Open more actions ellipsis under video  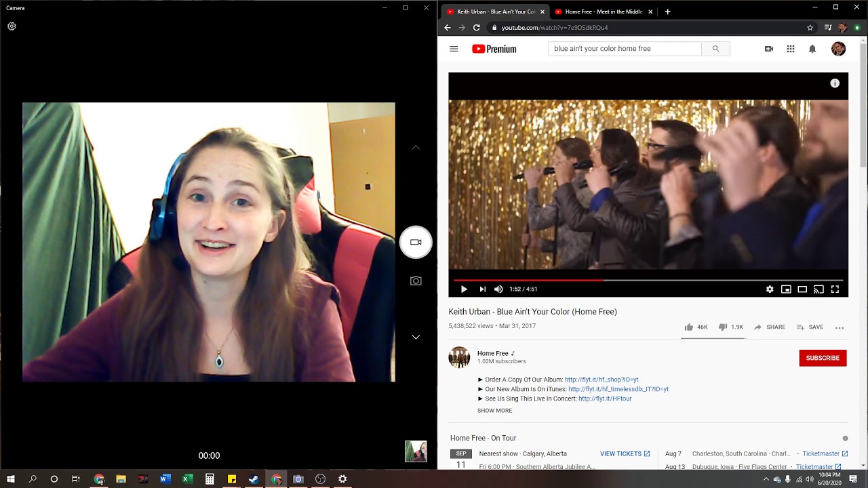[x=840, y=327]
